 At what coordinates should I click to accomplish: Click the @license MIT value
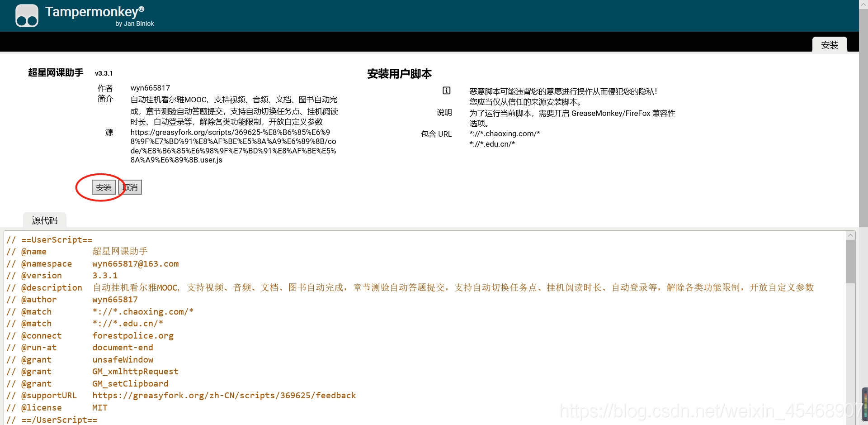point(100,408)
